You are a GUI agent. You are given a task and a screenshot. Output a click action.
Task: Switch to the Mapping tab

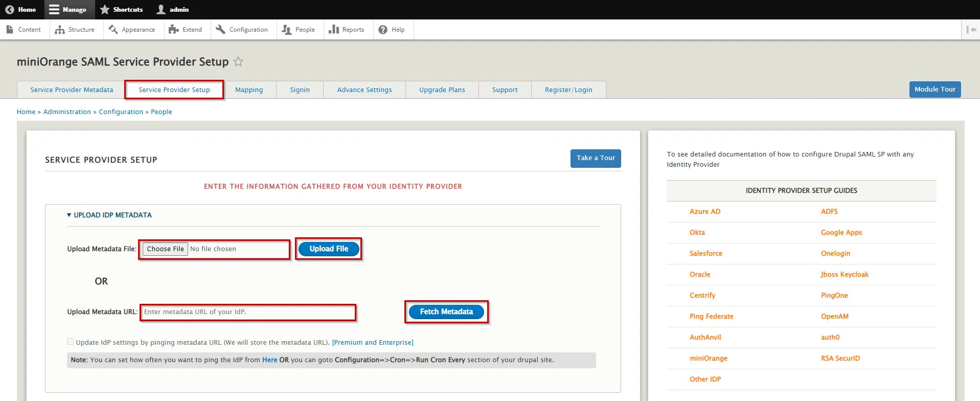(x=249, y=90)
